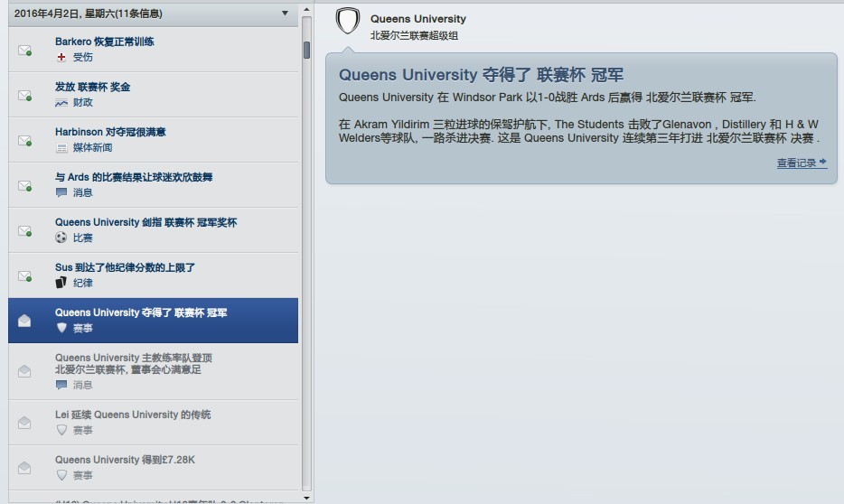844x504 pixels.
Task: Open Lei 延续 Queens University 的传统 message
Action: [x=132, y=415]
